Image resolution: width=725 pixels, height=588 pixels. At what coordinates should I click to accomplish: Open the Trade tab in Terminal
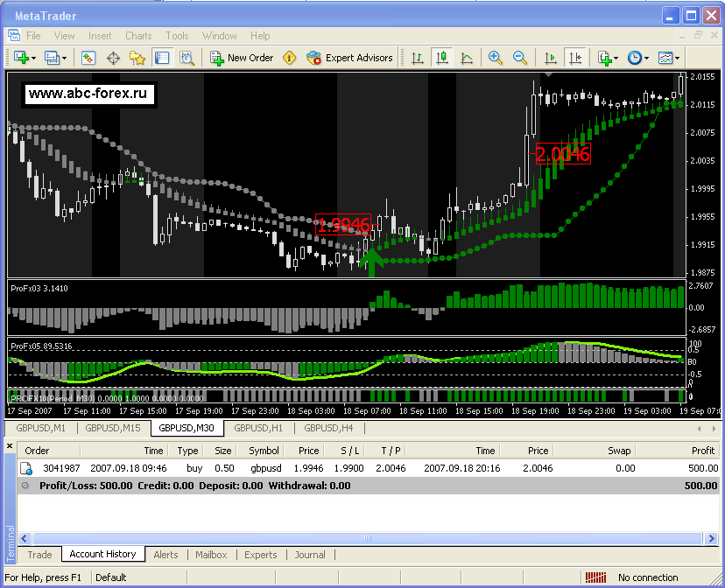(39, 554)
